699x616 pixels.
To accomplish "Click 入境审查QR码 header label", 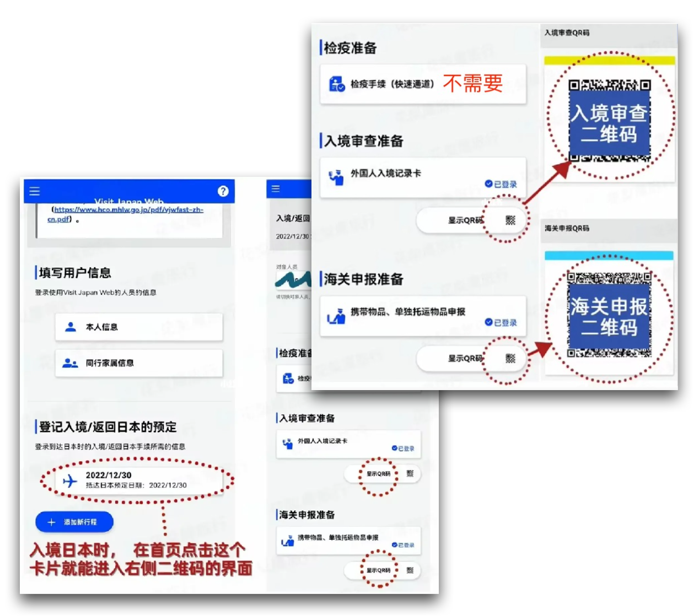I will 567,33.
